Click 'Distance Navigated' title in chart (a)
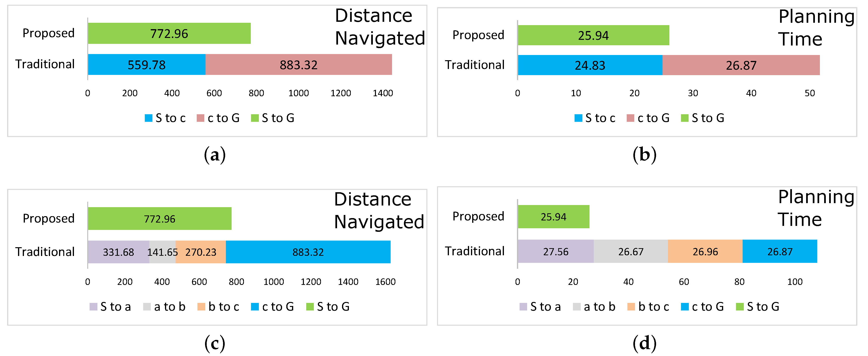Viewport: 868px width, 356px height. click(379, 27)
